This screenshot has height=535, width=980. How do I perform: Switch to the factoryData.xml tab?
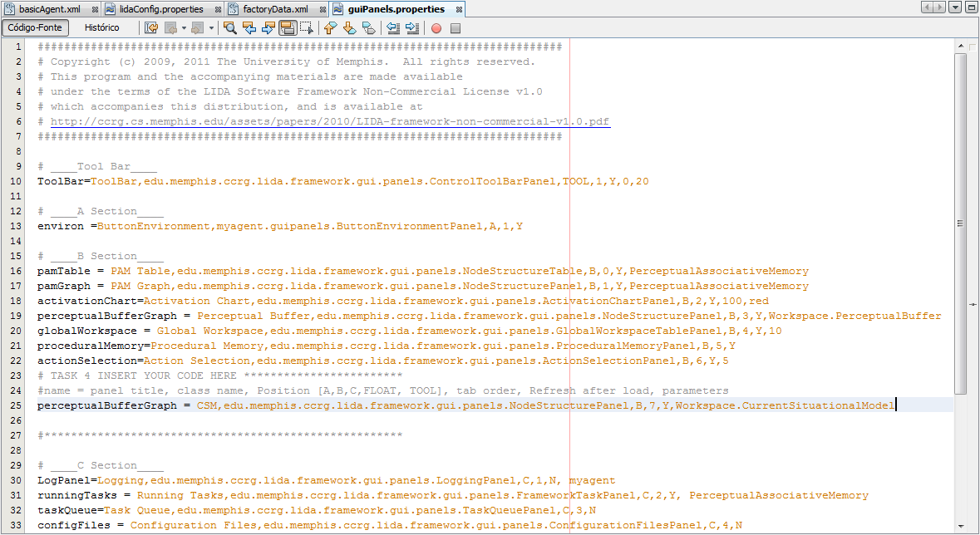pyautogui.click(x=274, y=9)
